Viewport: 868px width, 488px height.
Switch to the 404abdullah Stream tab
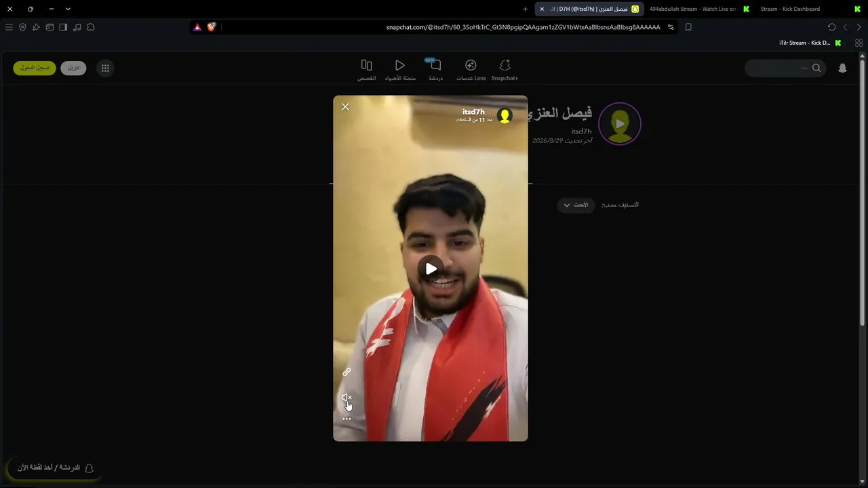click(x=698, y=9)
